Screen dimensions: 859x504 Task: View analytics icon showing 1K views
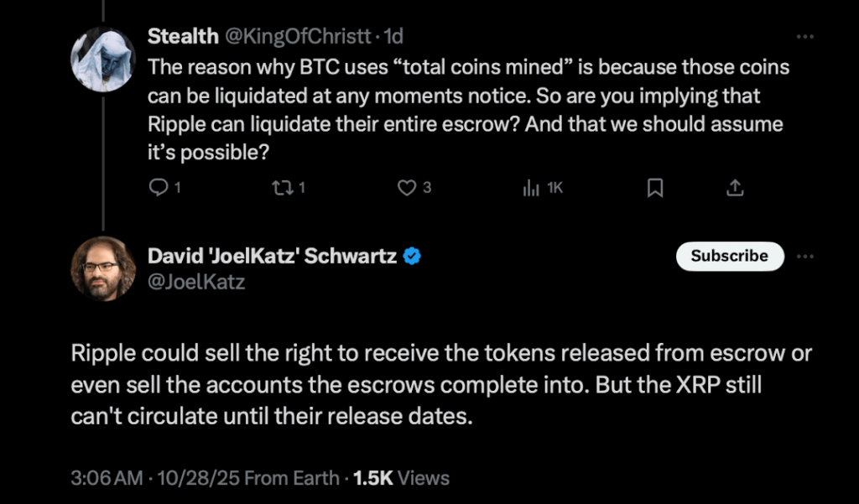point(531,188)
